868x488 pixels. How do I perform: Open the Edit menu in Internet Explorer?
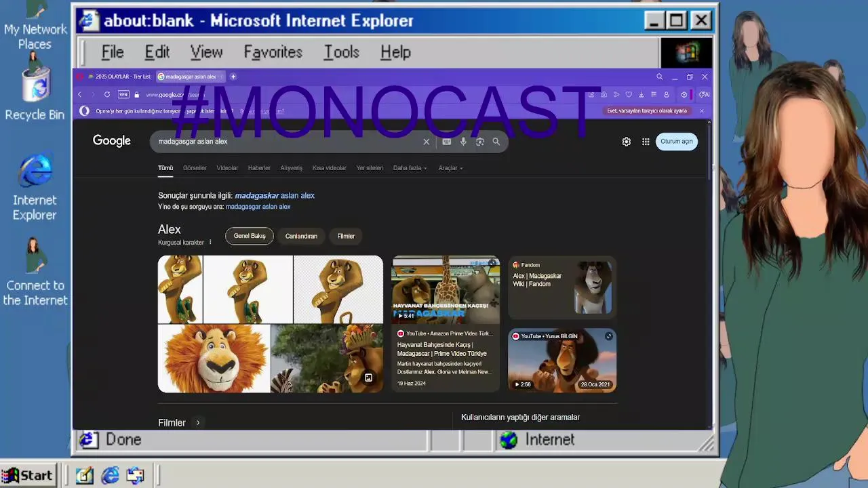point(157,52)
